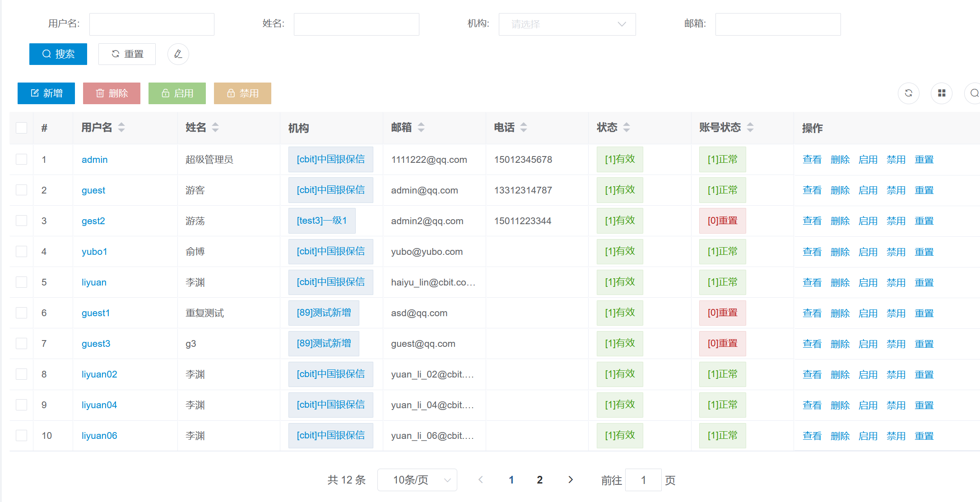Click the 重复测试 name cell

(x=204, y=313)
